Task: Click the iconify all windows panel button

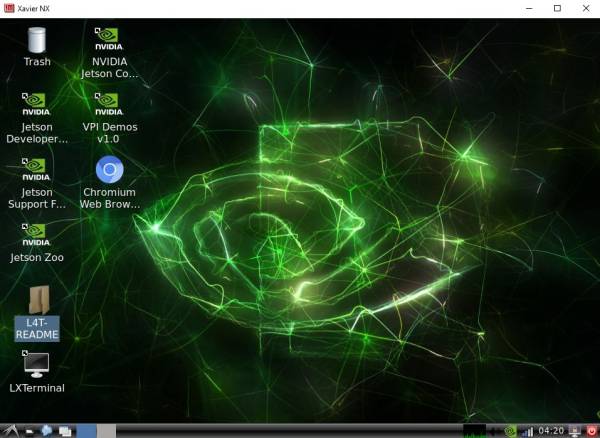Action: tap(65, 431)
